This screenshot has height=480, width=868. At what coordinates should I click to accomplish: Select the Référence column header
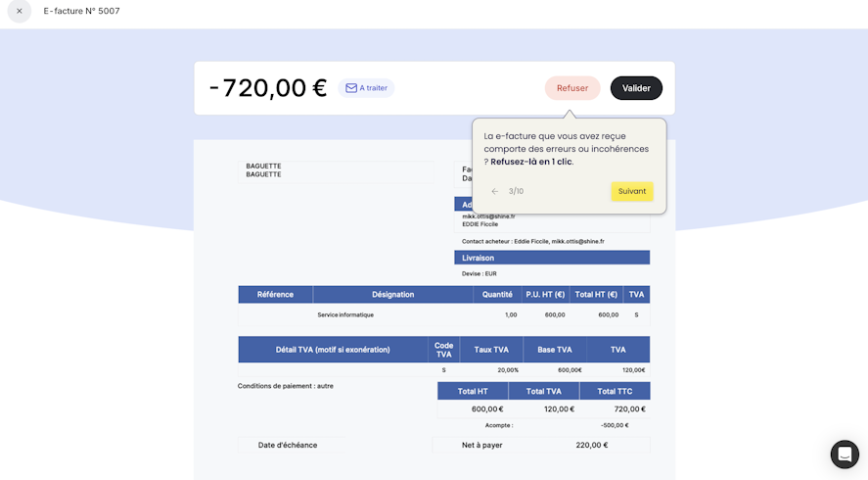pyautogui.click(x=275, y=294)
